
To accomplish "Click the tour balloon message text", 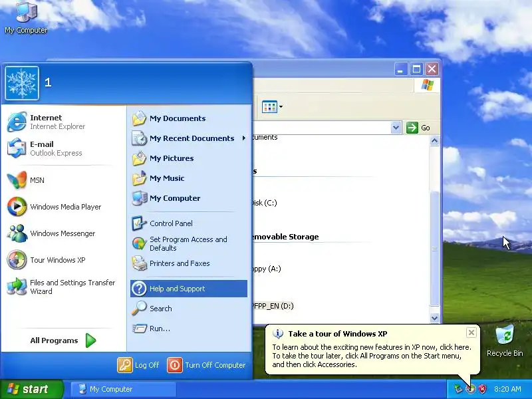I will [x=372, y=356].
